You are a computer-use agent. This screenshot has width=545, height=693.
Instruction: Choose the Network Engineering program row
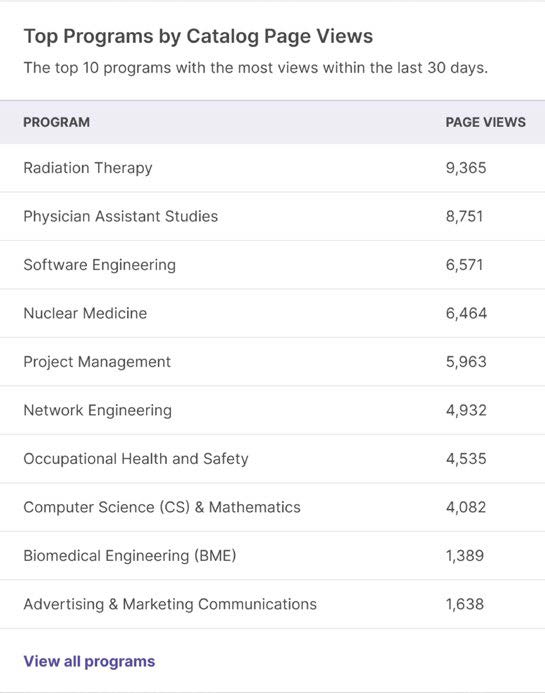[272, 410]
